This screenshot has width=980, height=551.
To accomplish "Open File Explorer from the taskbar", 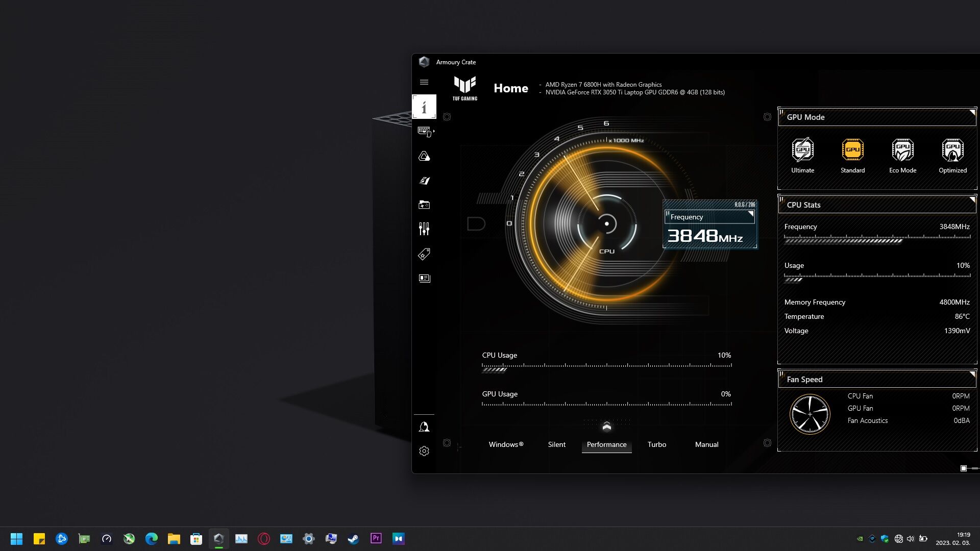I will tap(174, 539).
